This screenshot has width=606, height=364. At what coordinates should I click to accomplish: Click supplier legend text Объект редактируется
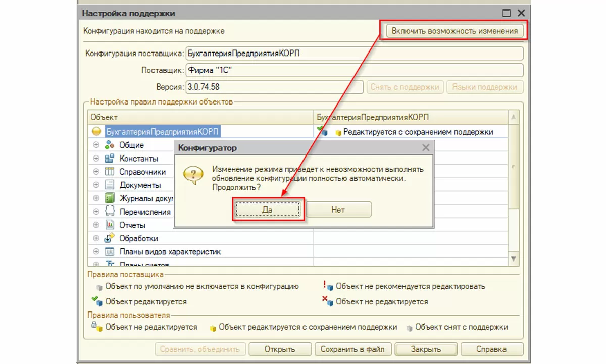pyautogui.click(x=146, y=302)
